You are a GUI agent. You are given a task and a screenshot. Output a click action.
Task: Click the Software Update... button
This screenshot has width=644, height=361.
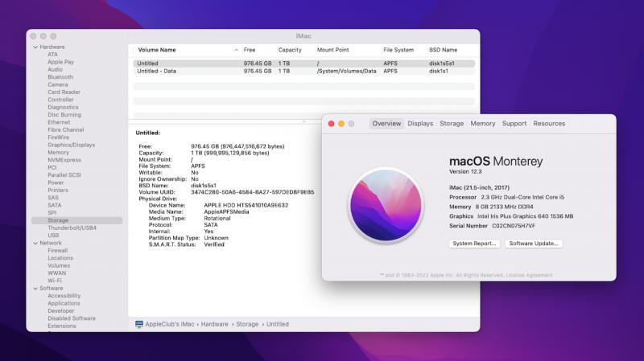[534, 244]
